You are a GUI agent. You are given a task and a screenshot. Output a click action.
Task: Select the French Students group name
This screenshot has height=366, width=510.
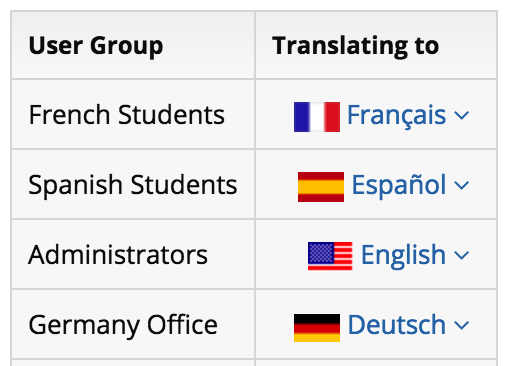127,115
